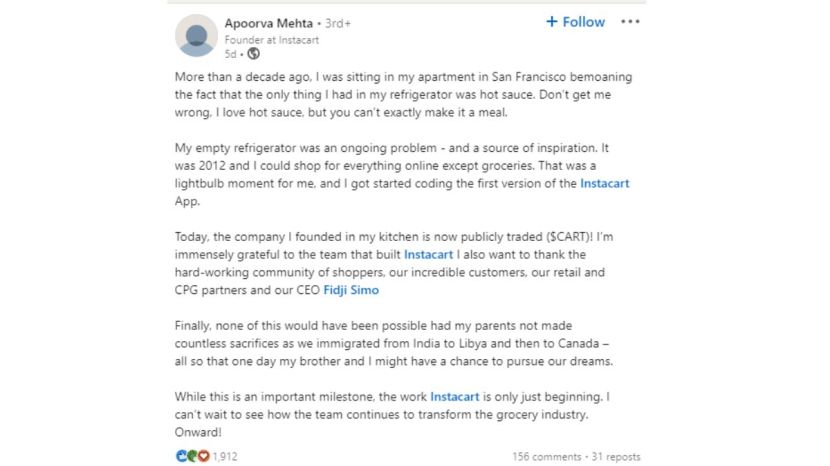Click the 3rd+ connection degree label
This screenshot has height=466, width=830.
point(338,23)
